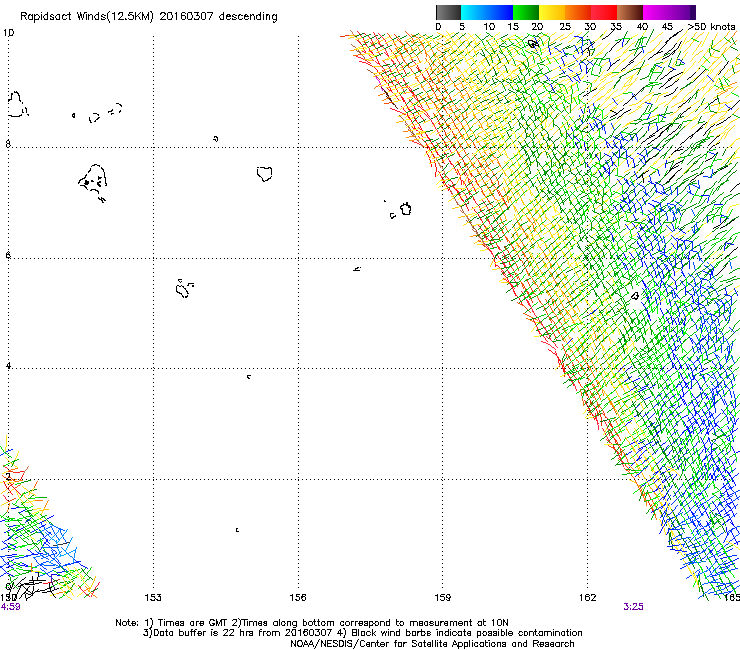Screen dimensions: 740x650
Task: Click the '>50 knots' legend label
Action: pos(711,27)
